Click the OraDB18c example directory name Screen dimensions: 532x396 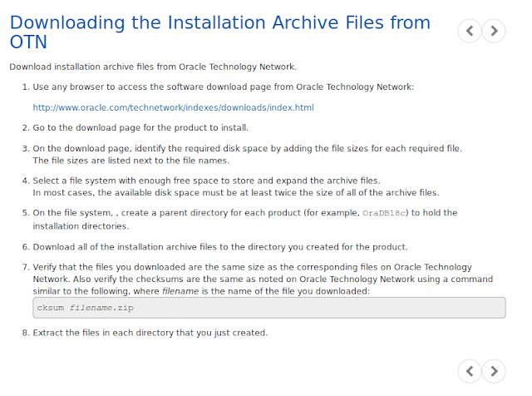[x=385, y=213]
